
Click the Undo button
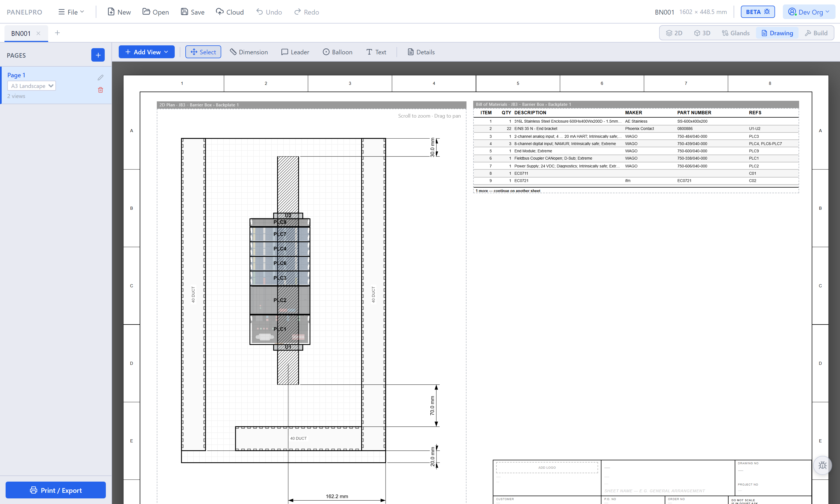(269, 12)
